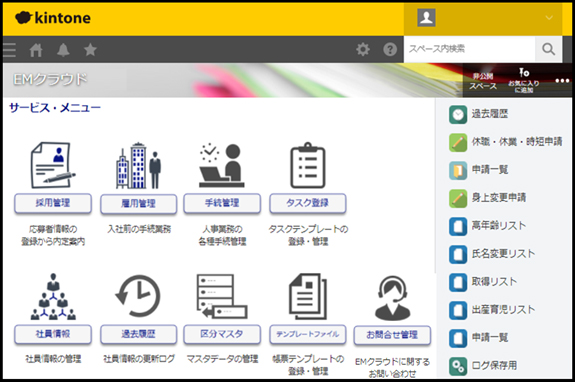
Task: Click the 区分マスタ button
Action: 222,334
